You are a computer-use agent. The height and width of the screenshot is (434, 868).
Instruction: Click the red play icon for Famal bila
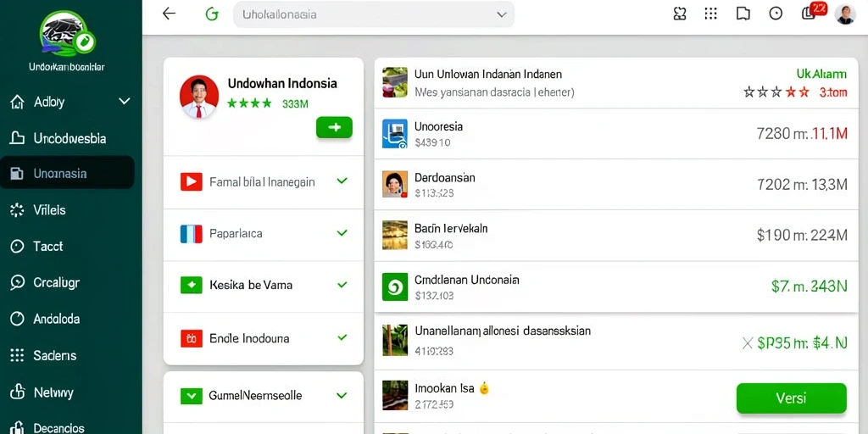[191, 181]
